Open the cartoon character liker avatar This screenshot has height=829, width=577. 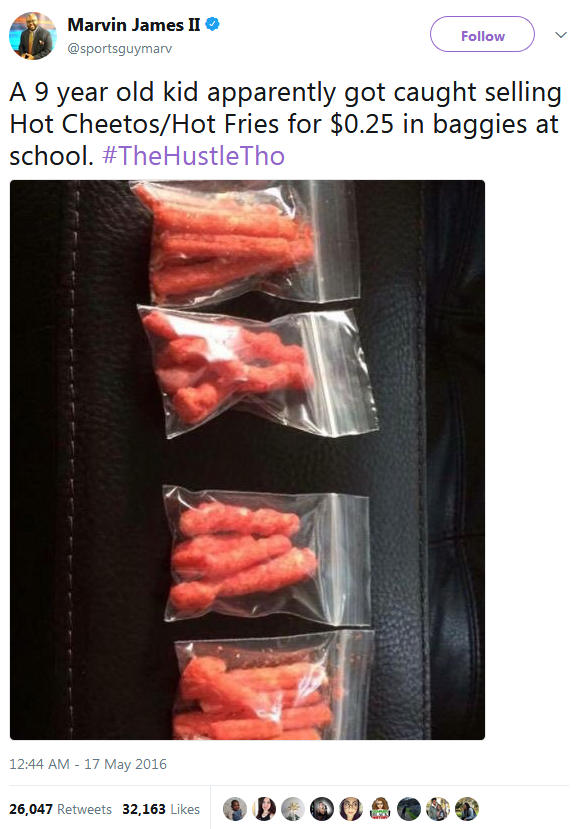tap(380, 809)
